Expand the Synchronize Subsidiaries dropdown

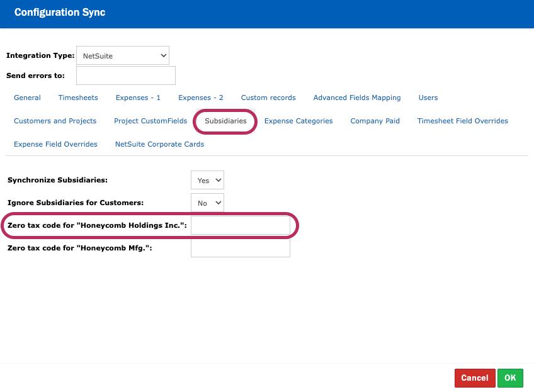[x=207, y=180]
